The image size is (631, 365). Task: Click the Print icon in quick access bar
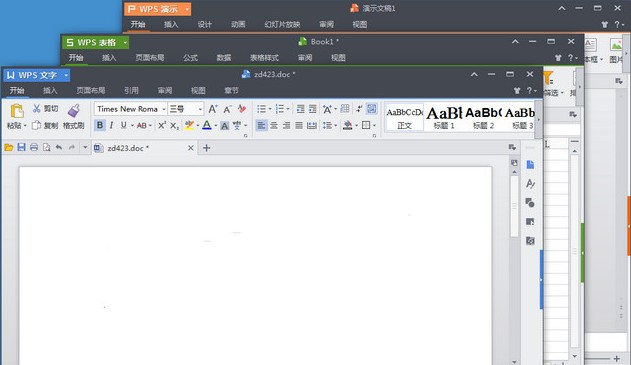pyautogui.click(x=34, y=148)
